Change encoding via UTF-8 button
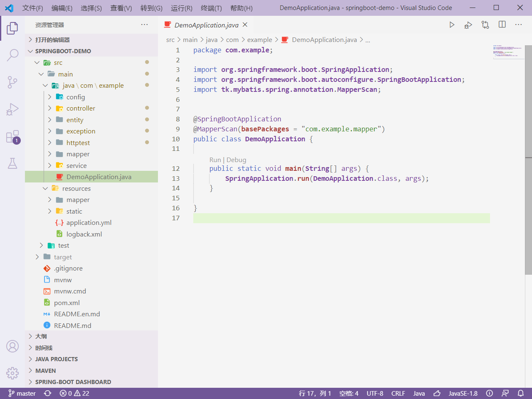532x399 pixels. tap(375, 393)
